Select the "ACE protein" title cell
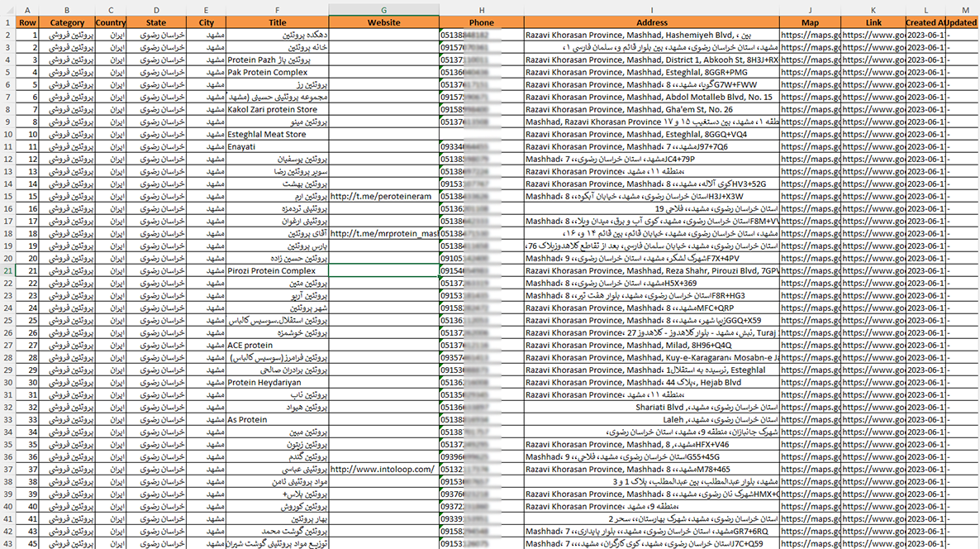The height and width of the screenshot is (549, 980). click(x=278, y=345)
